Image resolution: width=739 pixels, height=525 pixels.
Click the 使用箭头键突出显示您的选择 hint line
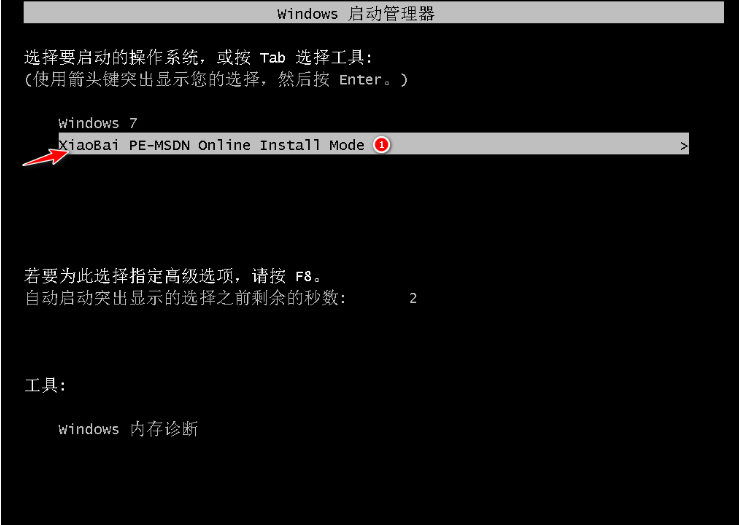(146, 79)
